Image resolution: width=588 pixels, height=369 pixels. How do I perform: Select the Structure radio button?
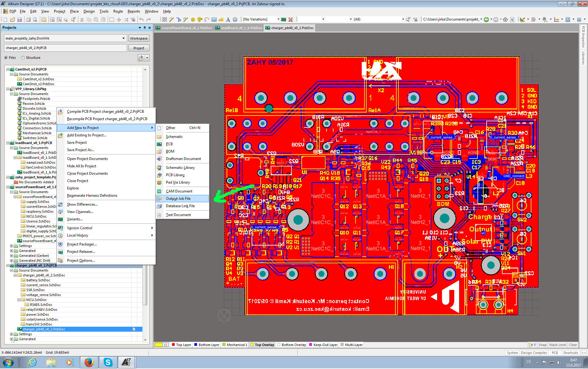[x=23, y=58]
